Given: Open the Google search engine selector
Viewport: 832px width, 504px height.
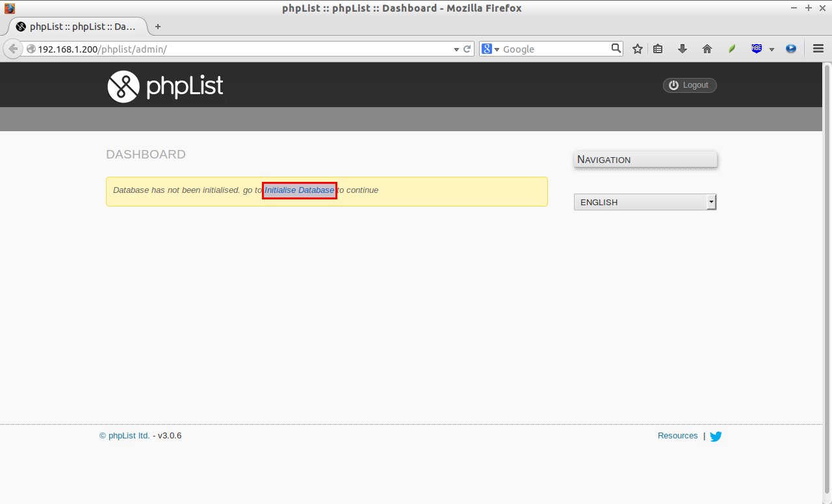Looking at the screenshot, I should tap(491, 49).
